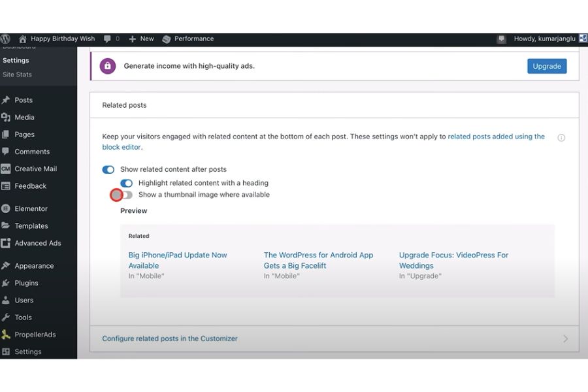Click the info icon beside related posts description
The height and width of the screenshot is (392, 588).
click(x=561, y=138)
